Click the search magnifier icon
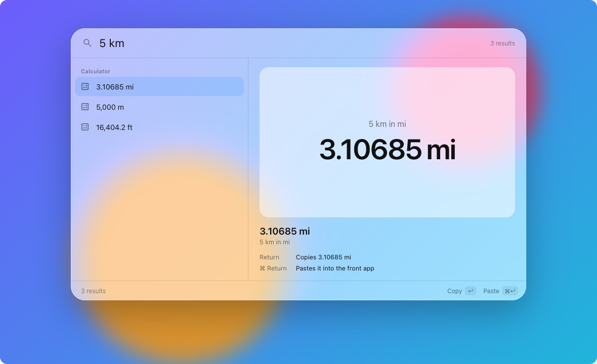 pos(87,43)
